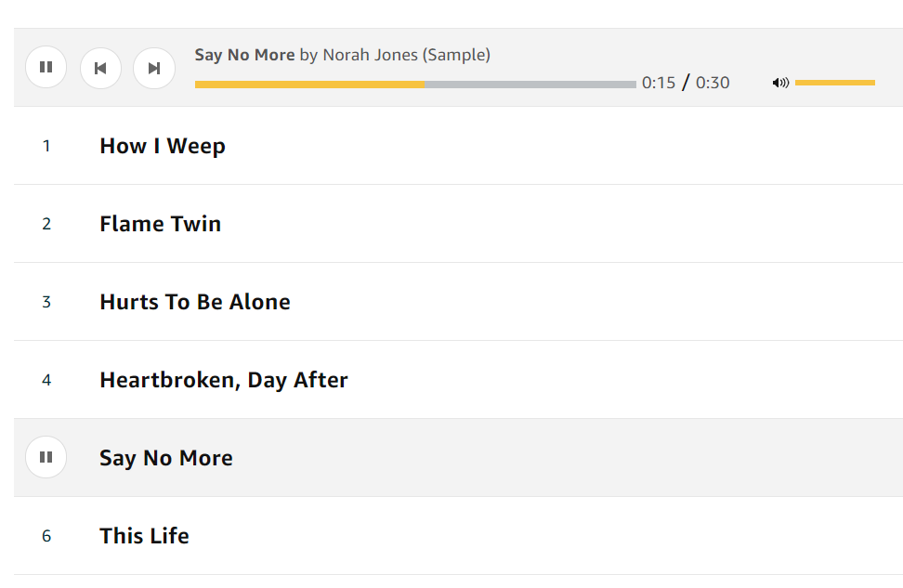Skip to the next track

pyautogui.click(x=154, y=68)
